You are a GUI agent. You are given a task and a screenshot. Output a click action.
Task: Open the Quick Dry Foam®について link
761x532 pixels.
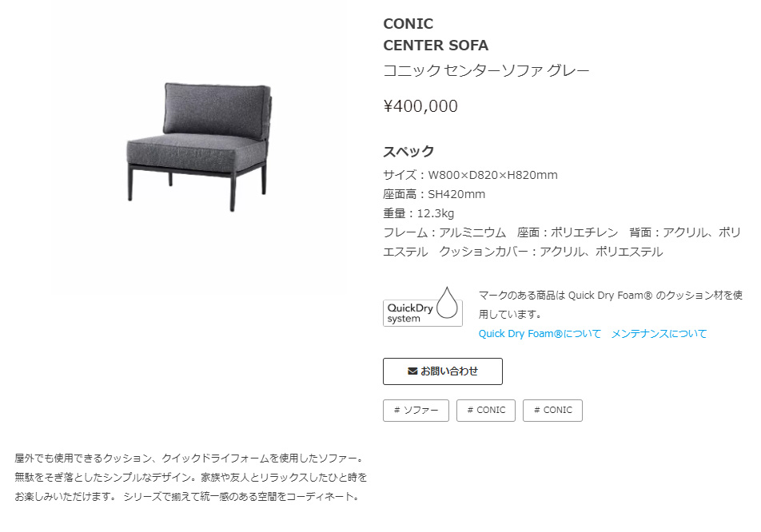tap(540, 334)
